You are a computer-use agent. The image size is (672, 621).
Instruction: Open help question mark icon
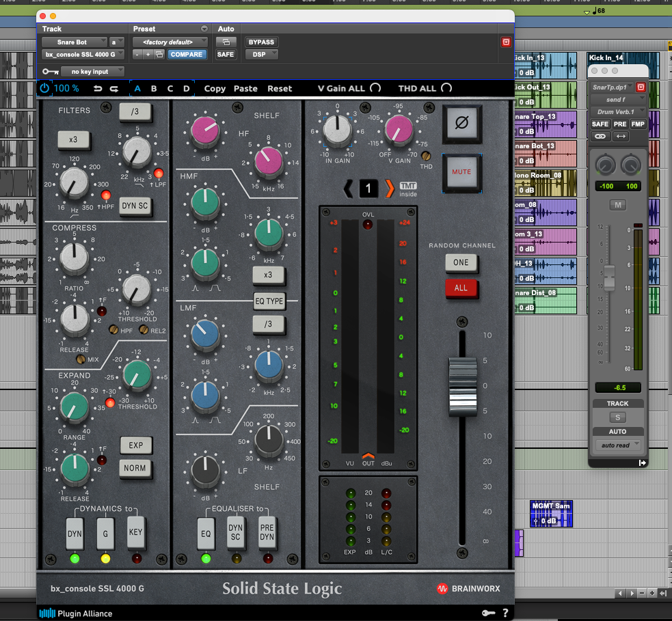[506, 613]
